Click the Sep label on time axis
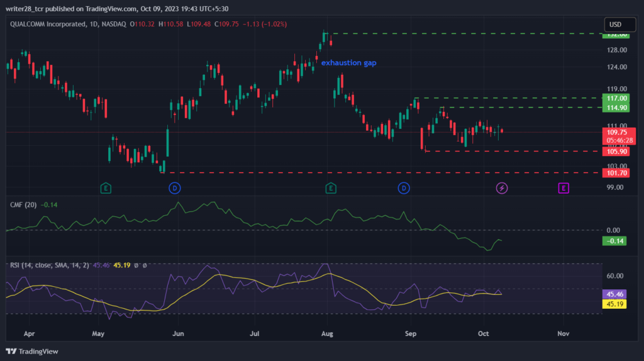644x361 pixels. coord(411,333)
